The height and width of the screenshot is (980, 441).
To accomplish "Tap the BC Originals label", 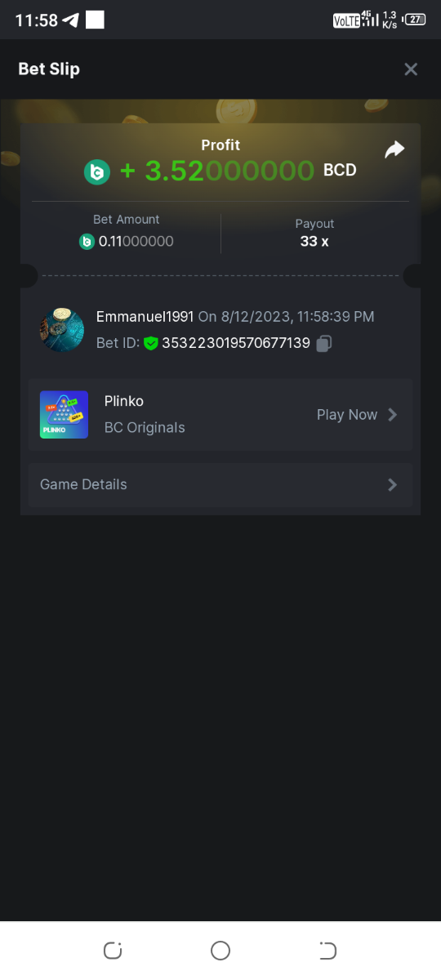I will pos(145,428).
